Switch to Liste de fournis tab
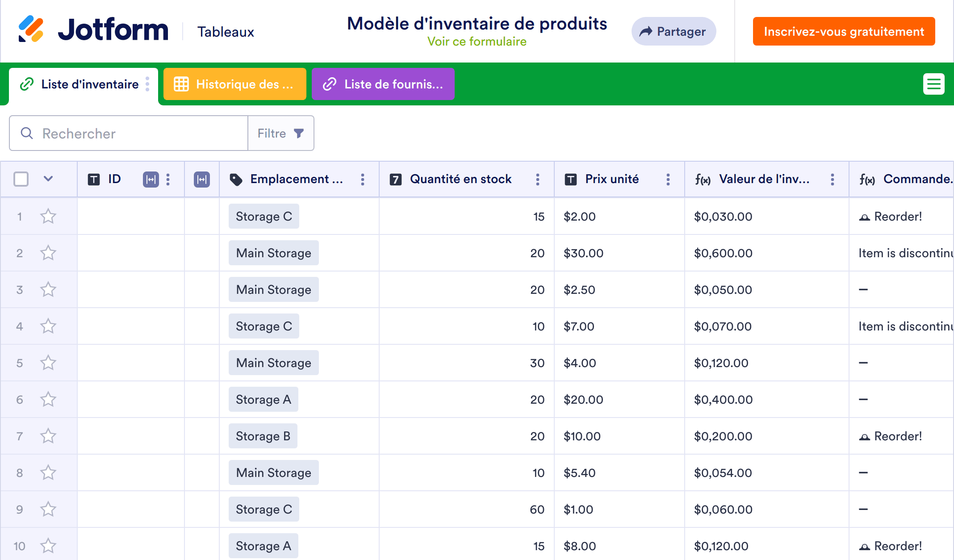 383,84
